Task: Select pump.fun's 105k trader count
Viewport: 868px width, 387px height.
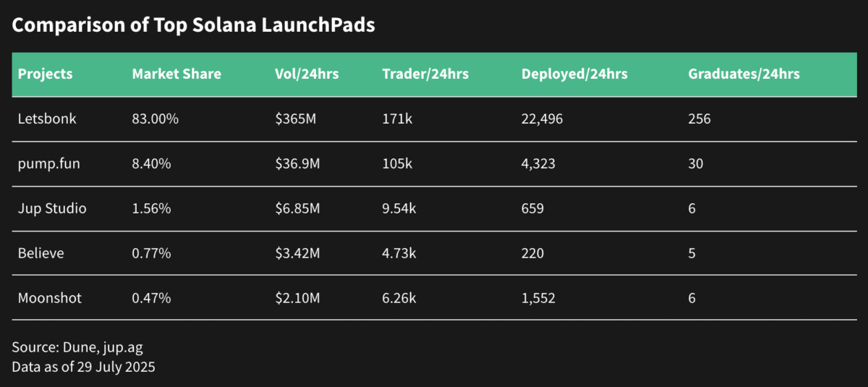Action: (397, 163)
